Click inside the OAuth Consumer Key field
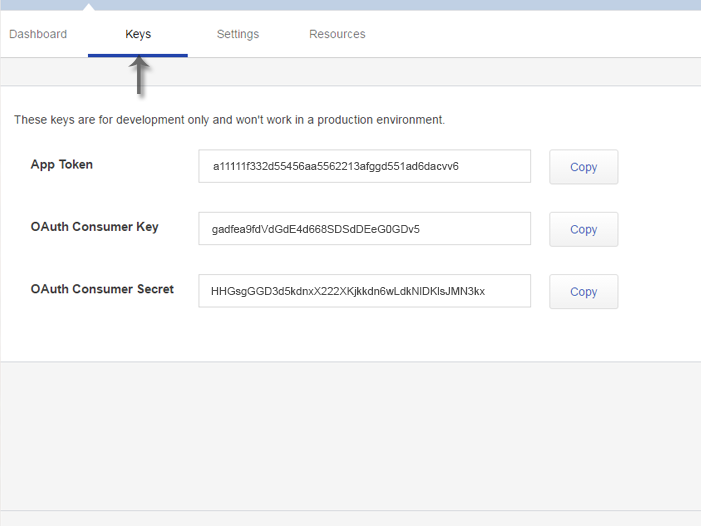 point(364,229)
